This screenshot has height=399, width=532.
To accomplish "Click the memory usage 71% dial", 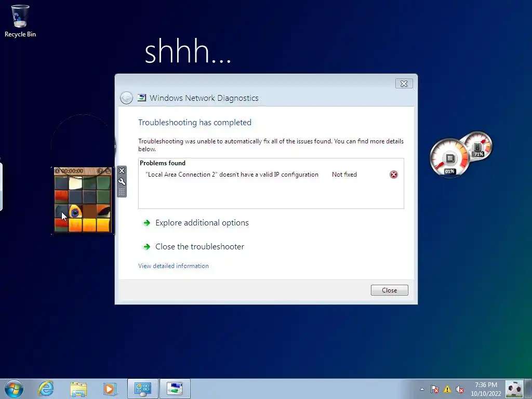I will pyautogui.click(x=478, y=146).
